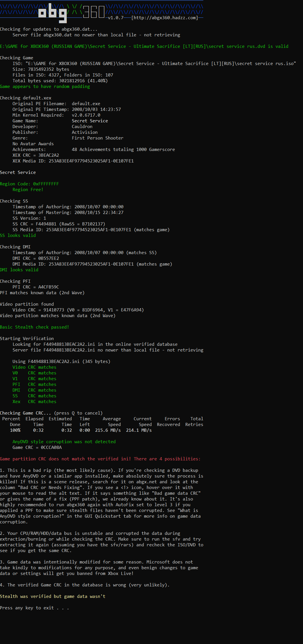Click the Average Speed value 215.6 MB/s
The height and width of the screenshot is (644, 303).
click(108, 430)
